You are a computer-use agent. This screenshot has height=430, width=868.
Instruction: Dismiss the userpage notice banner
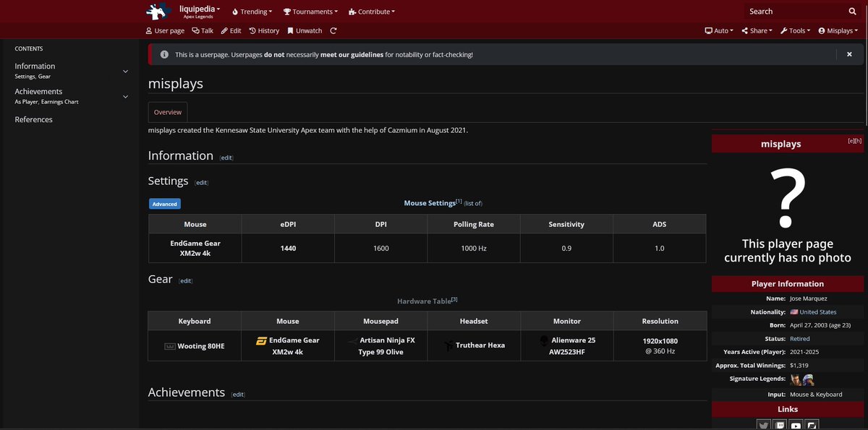tap(849, 54)
